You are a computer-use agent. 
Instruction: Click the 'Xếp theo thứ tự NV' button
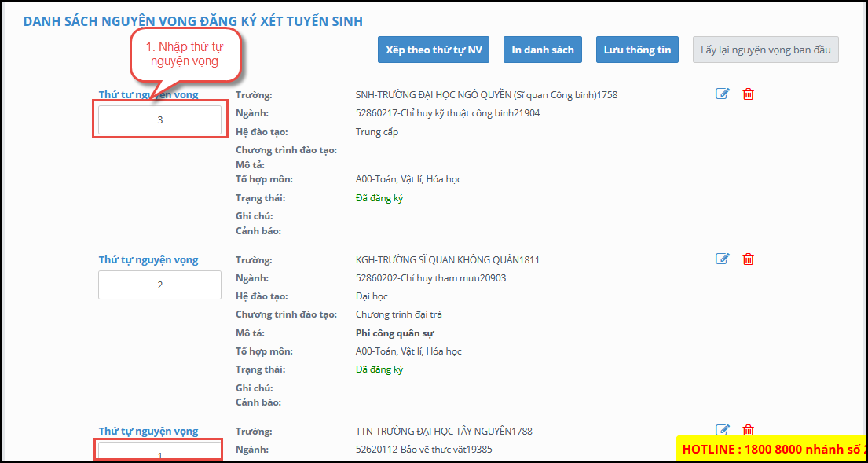434,50
